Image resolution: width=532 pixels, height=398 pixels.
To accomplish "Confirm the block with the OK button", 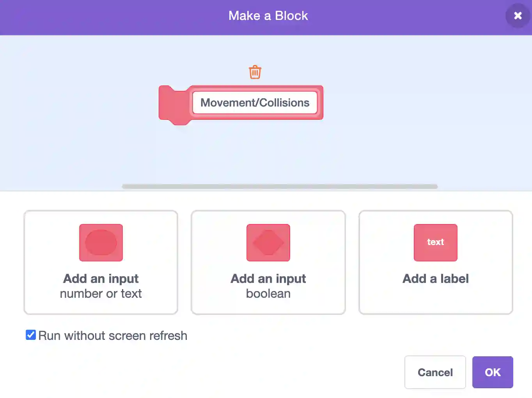I will click(x=493, y=372).
